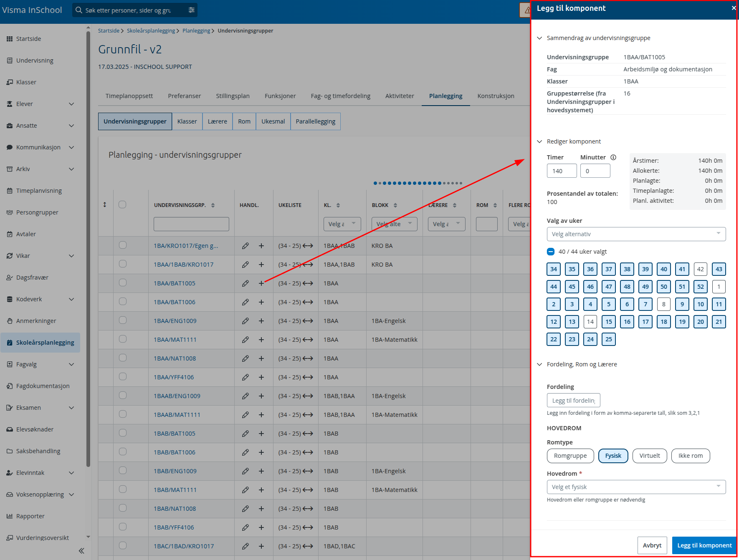Click the Fordeling input field
The height and width of the screenshot is (560, 739).
click(573, 401)
